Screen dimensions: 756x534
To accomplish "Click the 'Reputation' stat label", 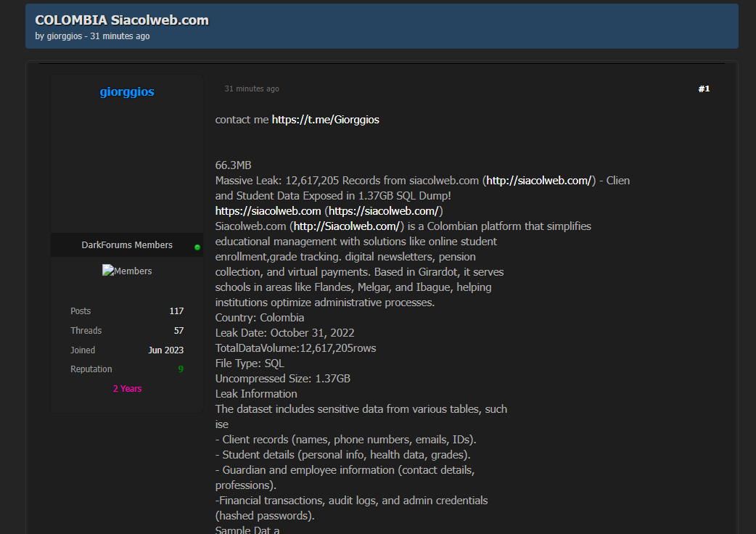I will 91,369.
